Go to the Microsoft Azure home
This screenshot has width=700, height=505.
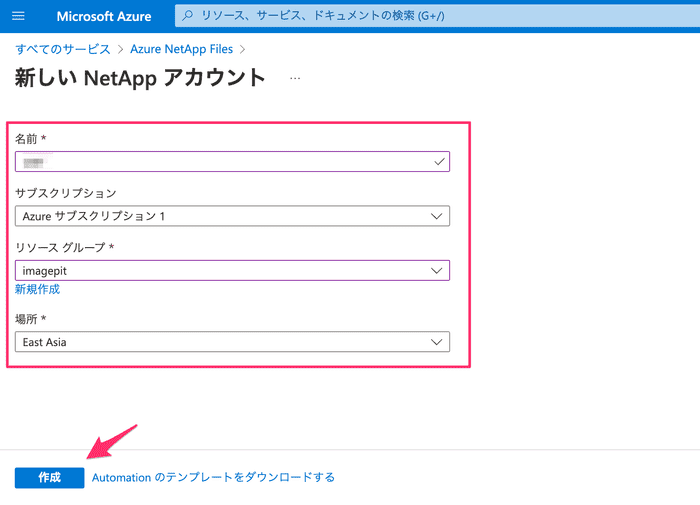(104, 17)
